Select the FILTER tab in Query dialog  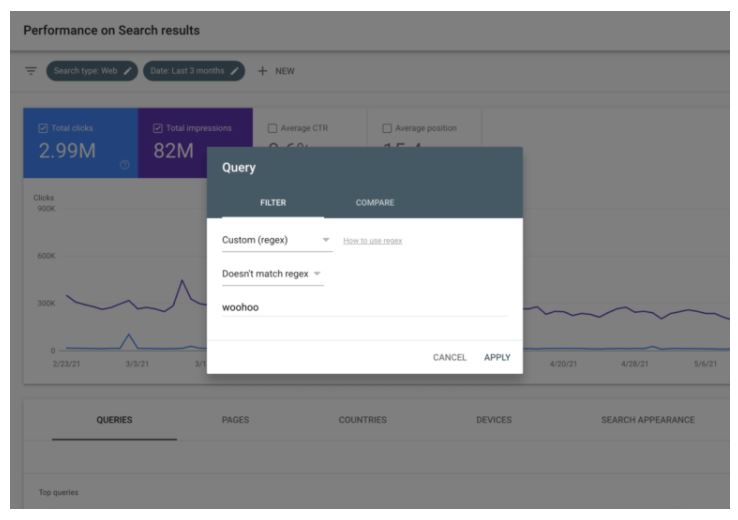[x=273, y=202]
